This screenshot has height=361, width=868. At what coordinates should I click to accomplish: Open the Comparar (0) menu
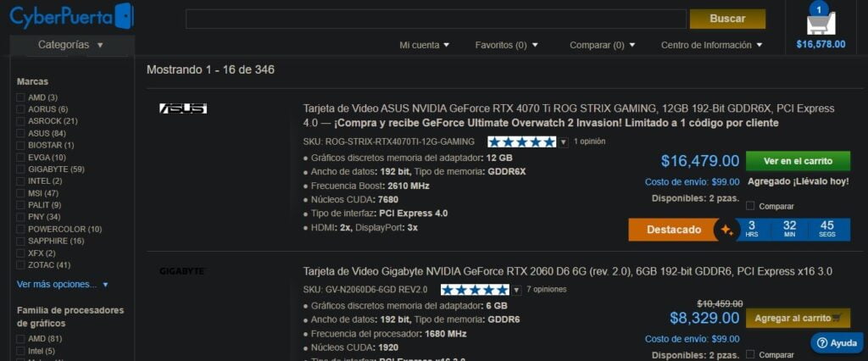[603, 46]
